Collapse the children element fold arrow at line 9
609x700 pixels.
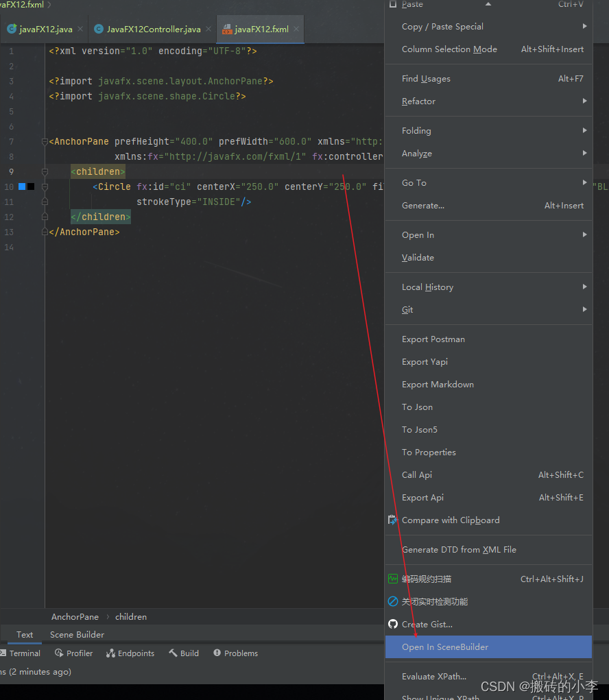click(43, 171)
